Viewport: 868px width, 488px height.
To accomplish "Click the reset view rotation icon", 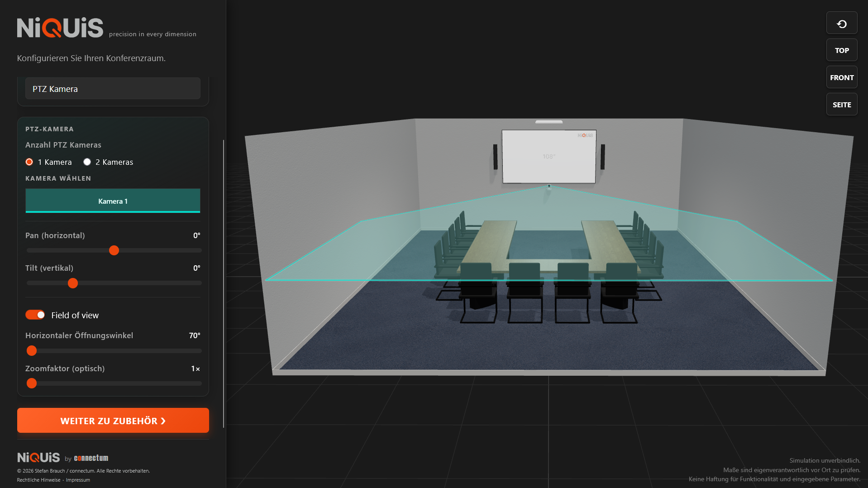I will 842,24.
